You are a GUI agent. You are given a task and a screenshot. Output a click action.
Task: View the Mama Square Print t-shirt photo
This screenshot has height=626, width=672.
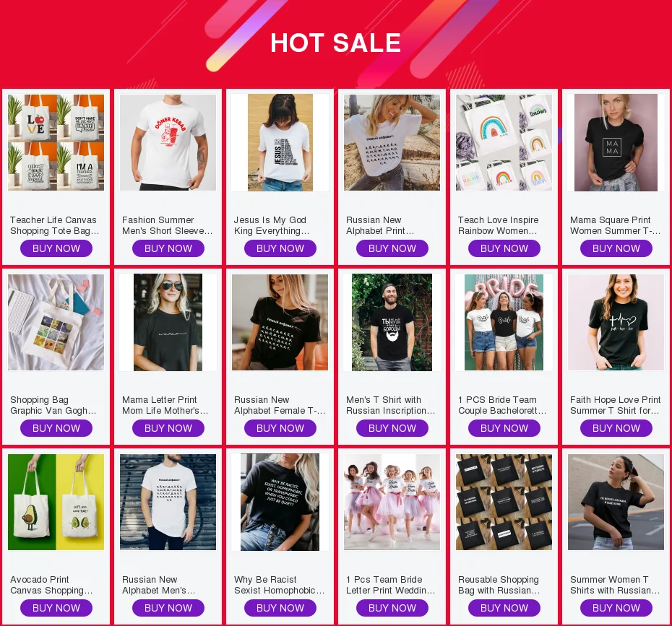[x=616, y=142]
